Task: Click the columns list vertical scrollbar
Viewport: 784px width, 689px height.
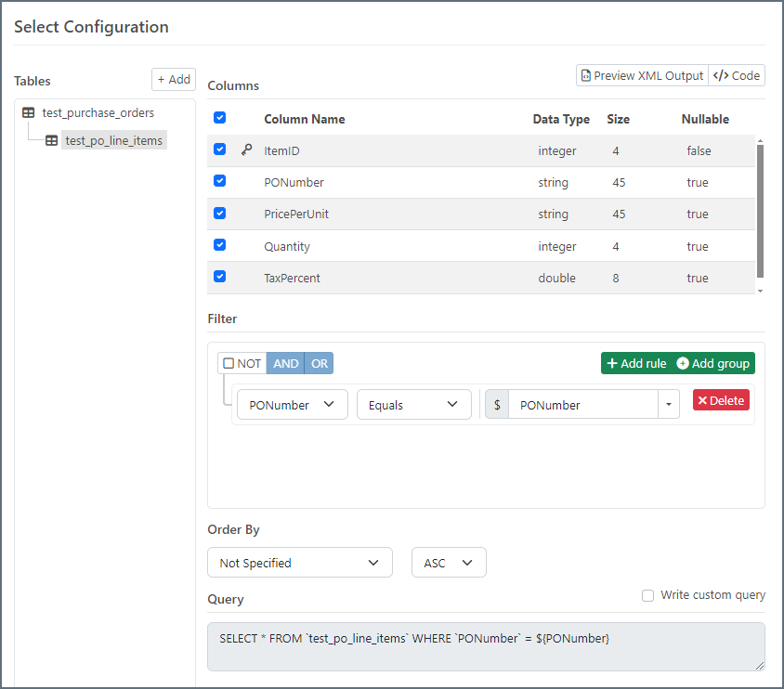Action: [x=761, y=210]
